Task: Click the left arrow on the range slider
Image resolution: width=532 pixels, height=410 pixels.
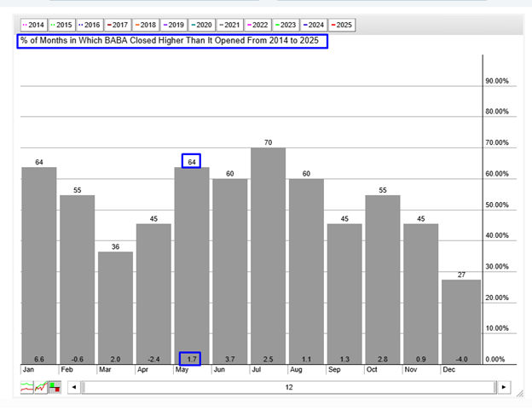Action: pos(74,387)
